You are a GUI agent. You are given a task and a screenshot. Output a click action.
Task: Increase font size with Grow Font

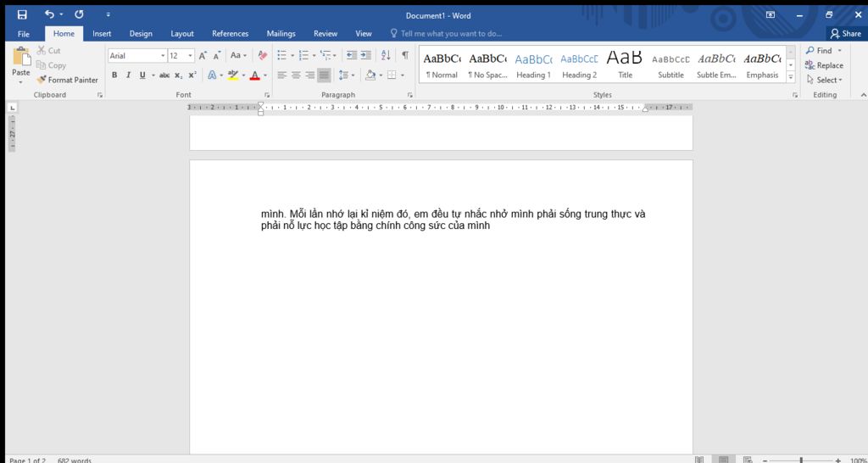[x=203, y=56]
